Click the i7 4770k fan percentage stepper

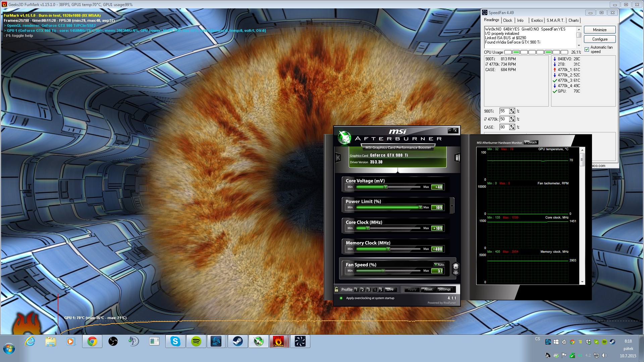(x=512, y=119)
